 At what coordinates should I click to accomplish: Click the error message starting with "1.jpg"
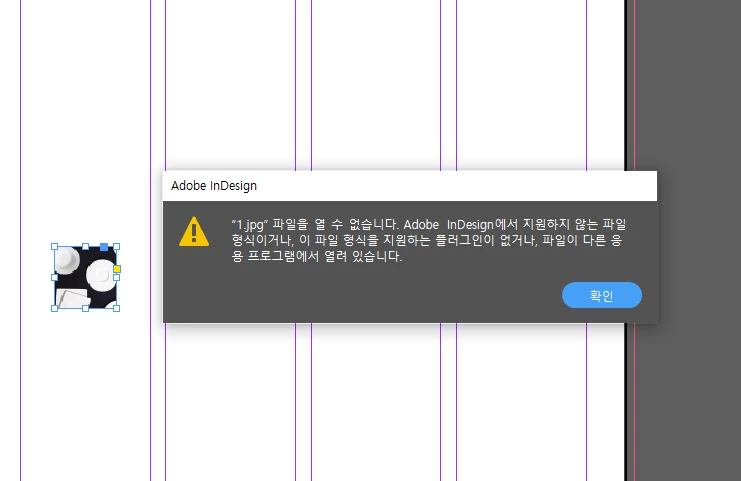tap(429, 240)
